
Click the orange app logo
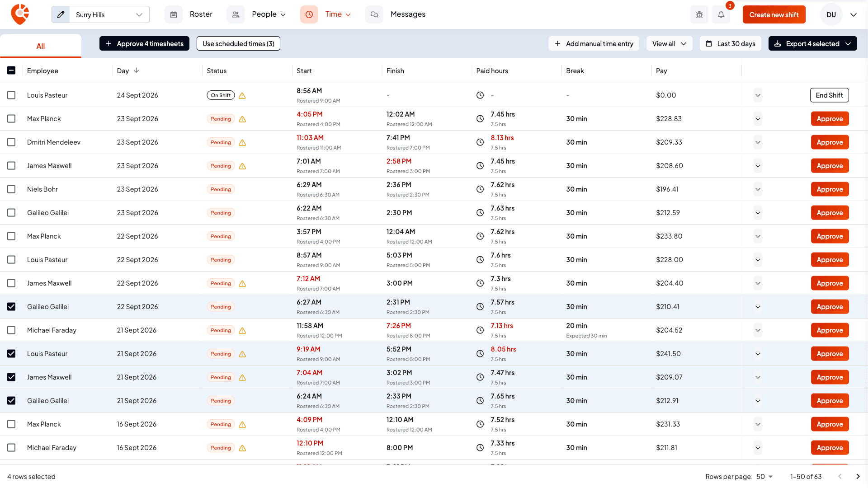pos(20,14)
